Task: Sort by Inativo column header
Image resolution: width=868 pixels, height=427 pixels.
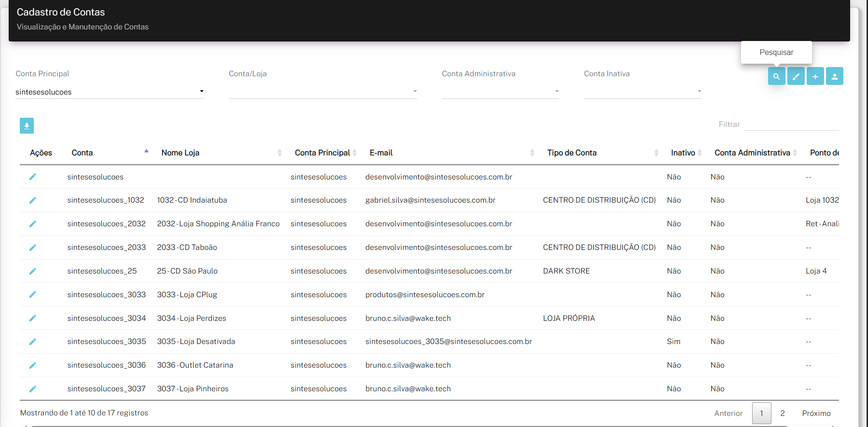Action: point(683,152)
